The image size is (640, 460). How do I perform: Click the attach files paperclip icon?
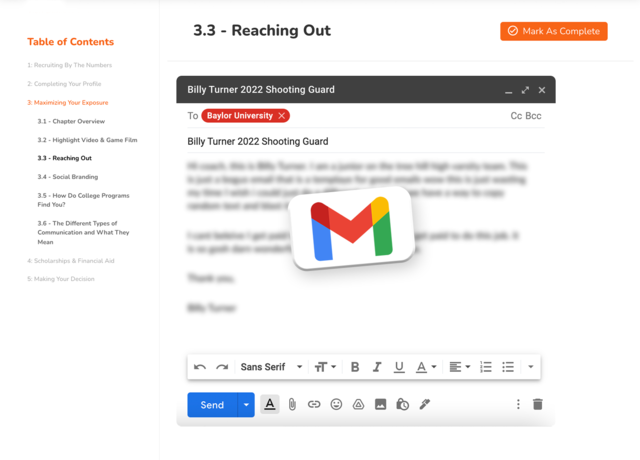click(x=292, y=404)
